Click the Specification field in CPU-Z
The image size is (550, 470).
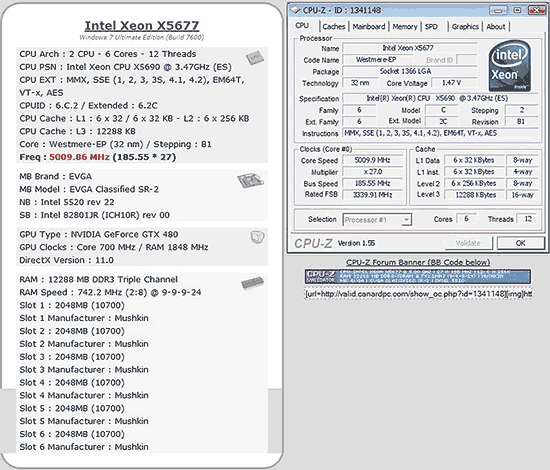(440, 98)
